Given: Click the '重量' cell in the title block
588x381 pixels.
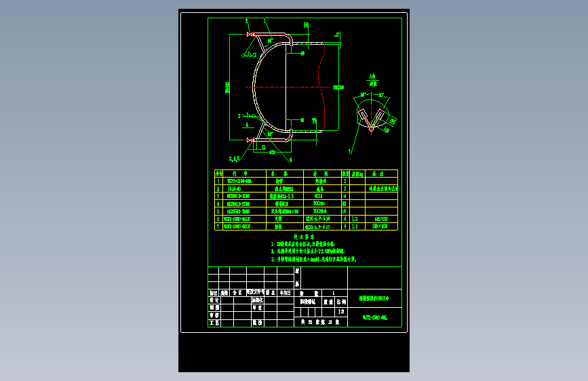Looking at the screenshot, I should pyautogui.click(x=328, y=302).
